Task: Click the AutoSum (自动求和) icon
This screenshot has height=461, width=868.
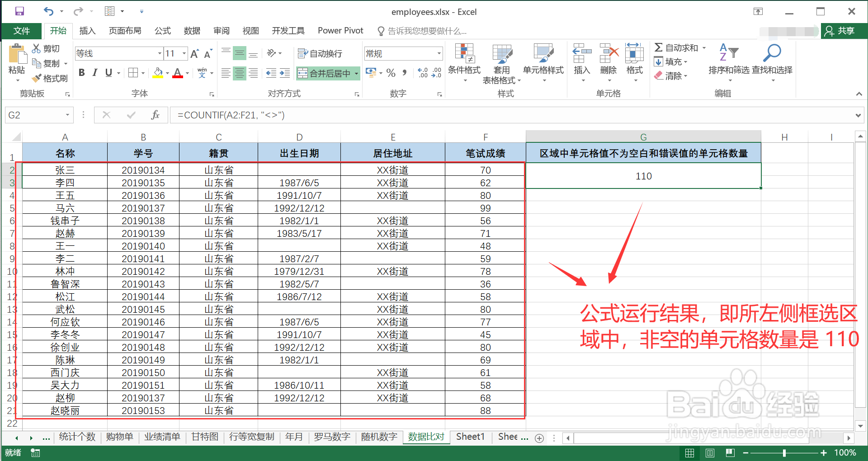Action: 677,47
